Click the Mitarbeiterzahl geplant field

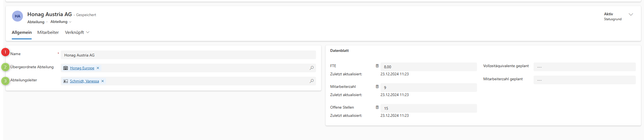584,80
